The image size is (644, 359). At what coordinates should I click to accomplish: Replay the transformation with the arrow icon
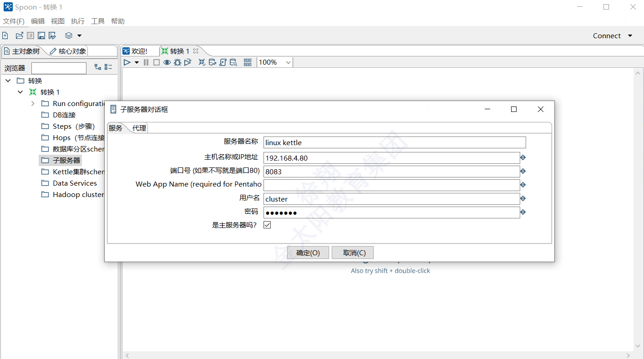click(188, 62)
